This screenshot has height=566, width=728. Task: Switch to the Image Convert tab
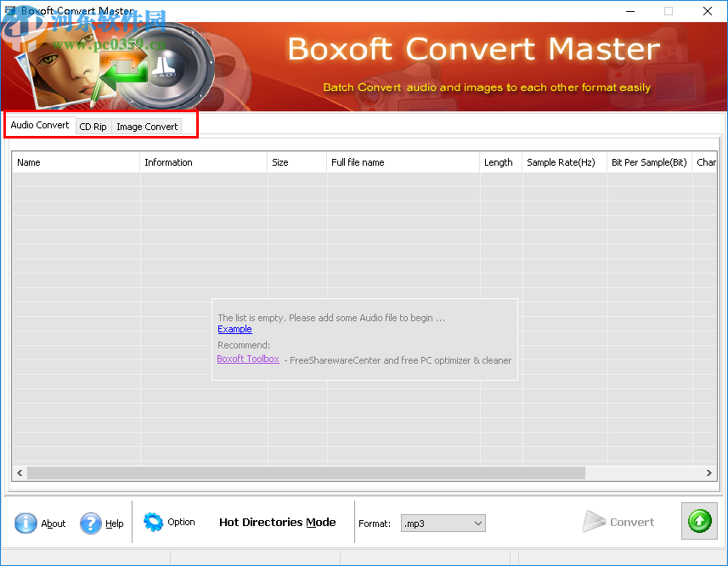pos(146,127)
